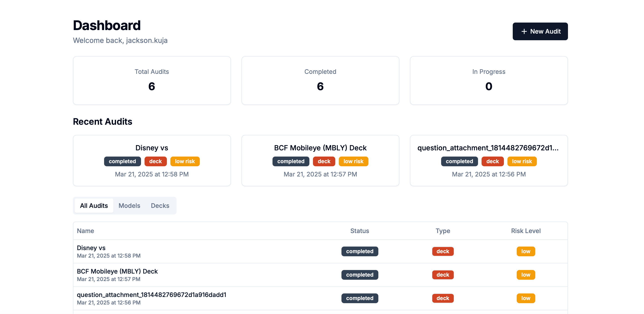The width and height of the screenshot is (644, 314).
Task: Click the Disney vs row name in table
Action: (91, 248)
